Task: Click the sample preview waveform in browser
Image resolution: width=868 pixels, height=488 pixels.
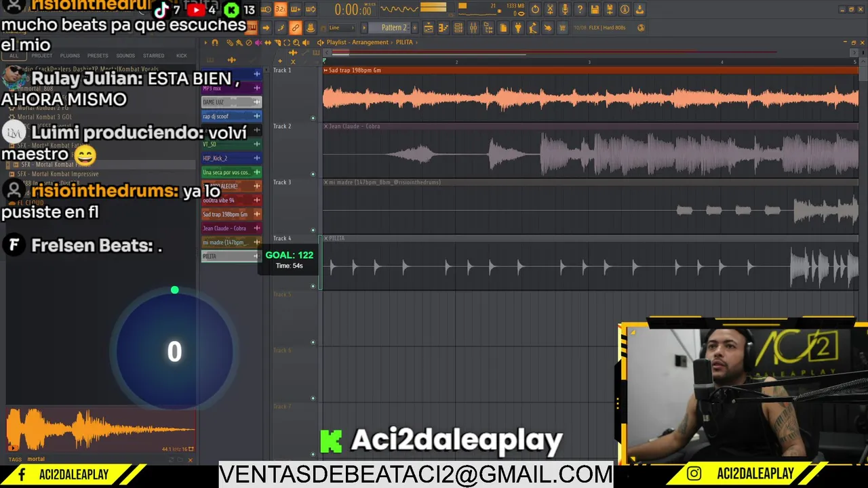Action: 100,430
